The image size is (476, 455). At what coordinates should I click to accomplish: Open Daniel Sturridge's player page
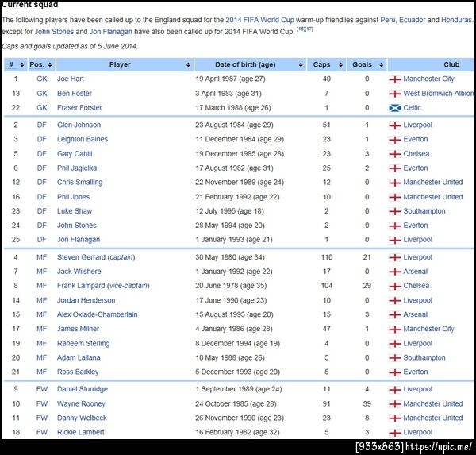(x=83, y=389)
